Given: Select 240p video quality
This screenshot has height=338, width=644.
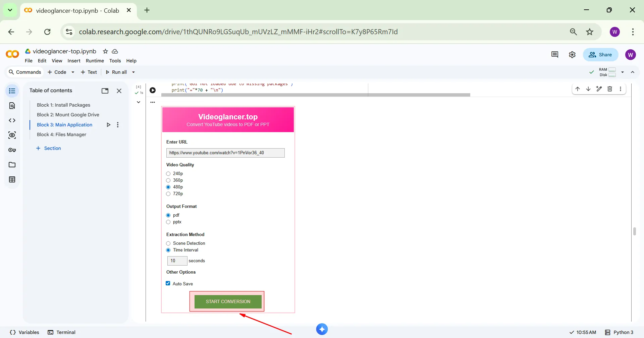Looking at the screenshot, I should [168, 174].
